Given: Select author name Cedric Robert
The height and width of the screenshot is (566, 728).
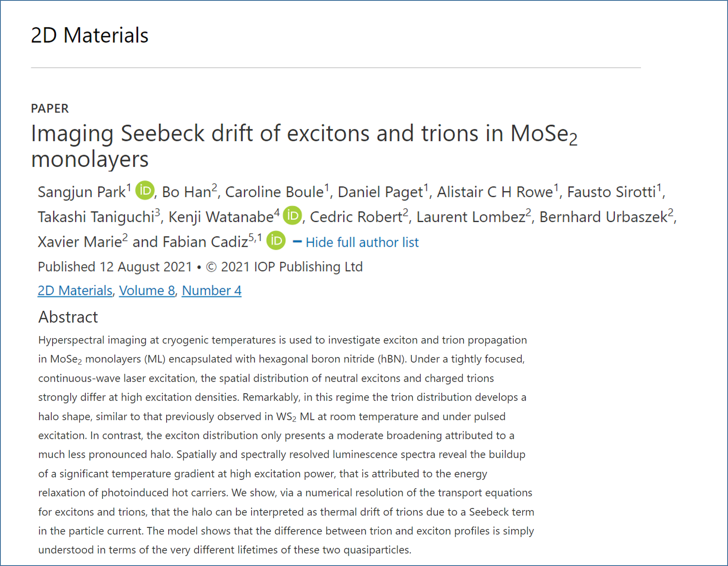Looking at the screenshot, I should click(356, 217).
